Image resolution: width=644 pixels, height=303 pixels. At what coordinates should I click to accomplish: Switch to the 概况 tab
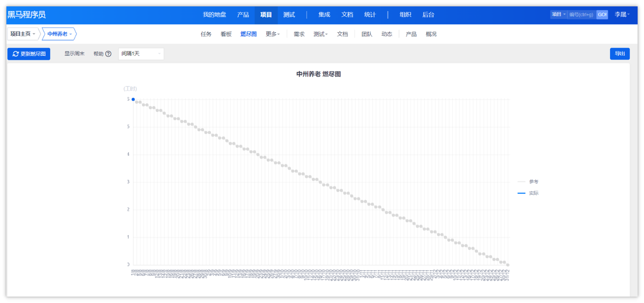tap(431, 34)
